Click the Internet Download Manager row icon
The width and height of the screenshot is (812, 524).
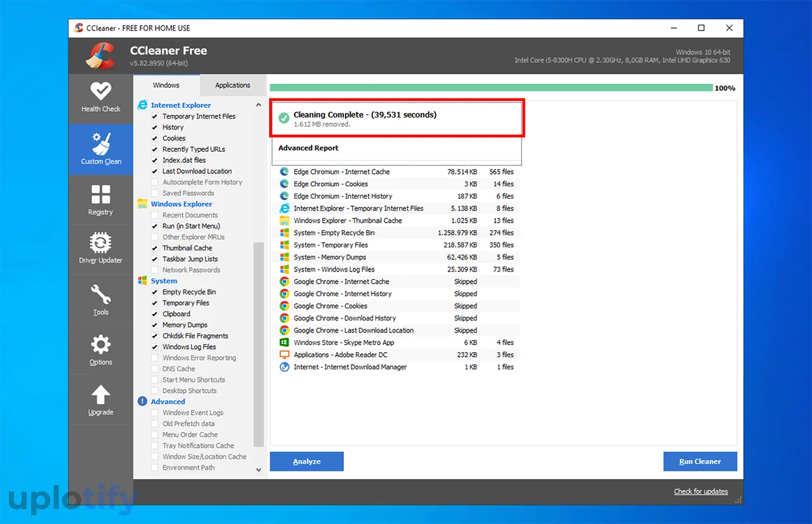pyautogui.click(x=284, y=367)
